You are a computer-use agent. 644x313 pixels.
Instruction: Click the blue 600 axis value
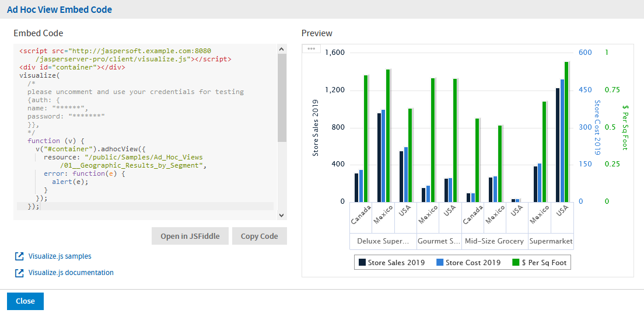[585, 53]
